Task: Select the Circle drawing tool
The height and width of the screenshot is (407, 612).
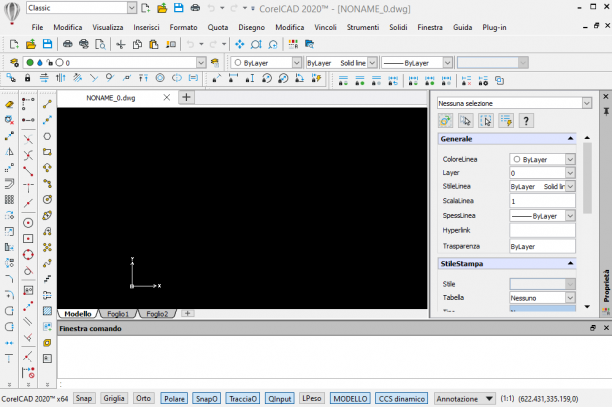Action: (47, 136)
